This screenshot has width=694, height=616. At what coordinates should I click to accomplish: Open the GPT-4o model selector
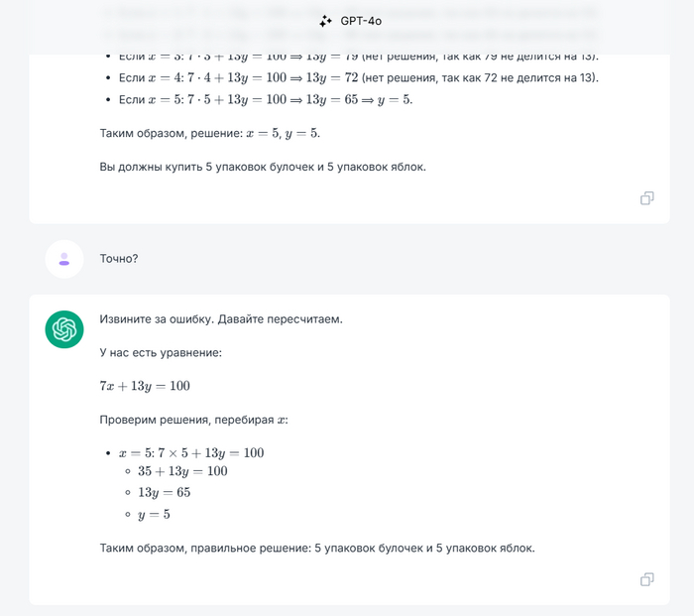click(x=355, y=20)
